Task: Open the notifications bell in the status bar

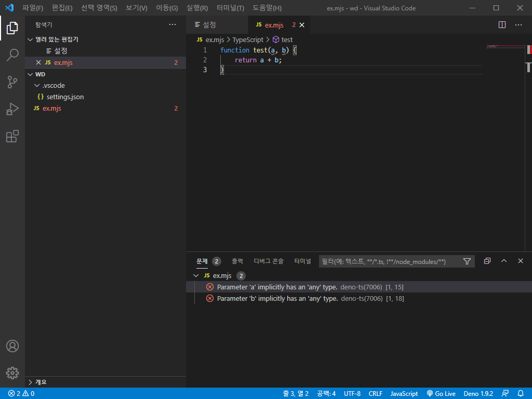Action: click(x=522, y=393)
